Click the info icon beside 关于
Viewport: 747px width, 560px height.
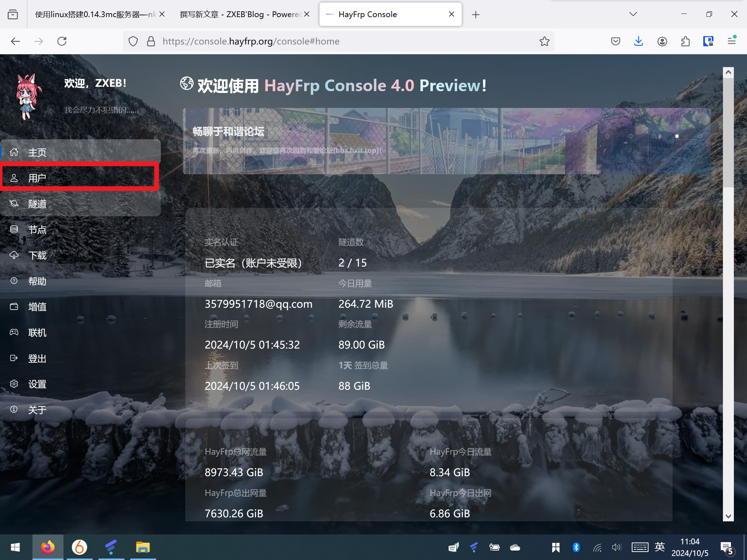14,409
